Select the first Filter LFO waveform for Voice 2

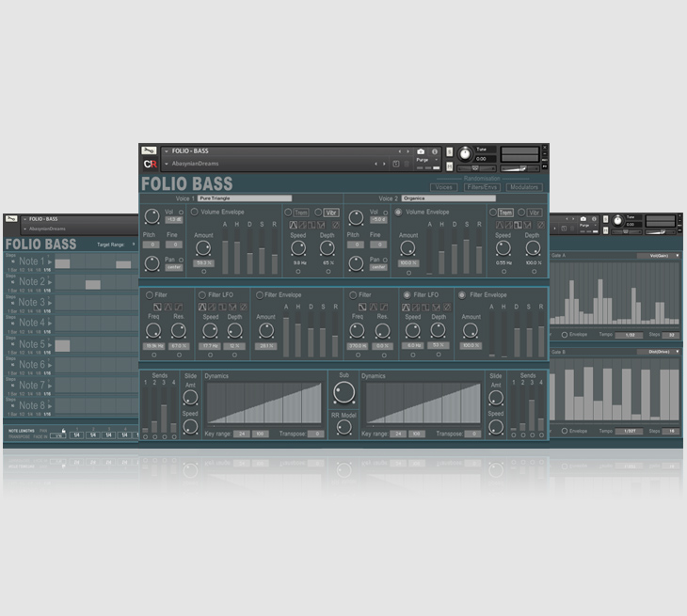(x=407, y=307)
